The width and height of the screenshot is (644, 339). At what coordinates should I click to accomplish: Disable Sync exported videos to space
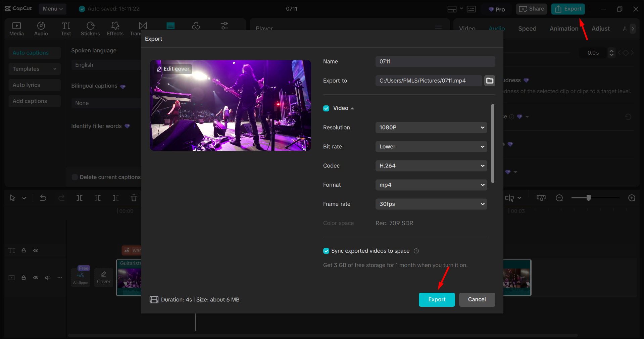point(326,251)
